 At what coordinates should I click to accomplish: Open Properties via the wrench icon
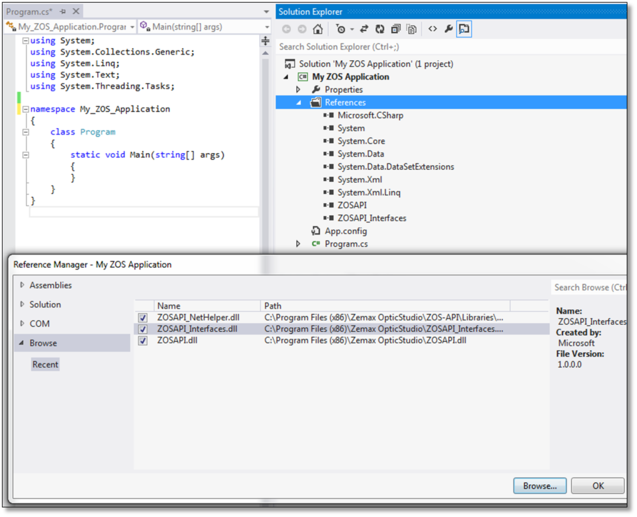click(x=448, y=29)
